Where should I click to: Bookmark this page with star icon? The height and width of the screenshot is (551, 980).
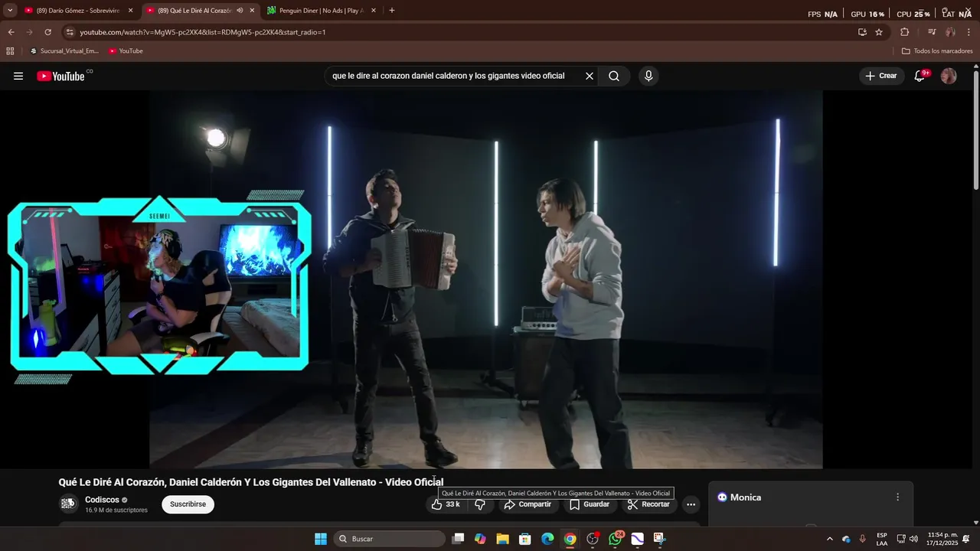pos(879,32)
